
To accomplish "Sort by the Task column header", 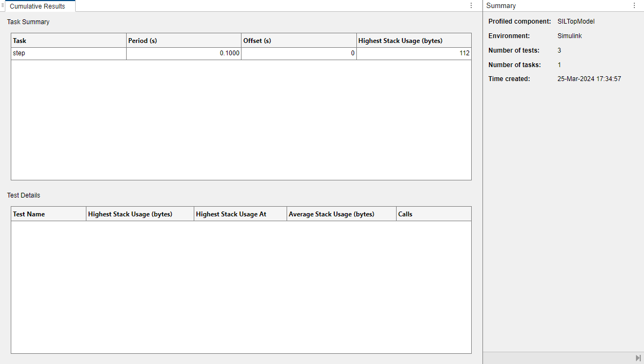I will tap(69, 41).
